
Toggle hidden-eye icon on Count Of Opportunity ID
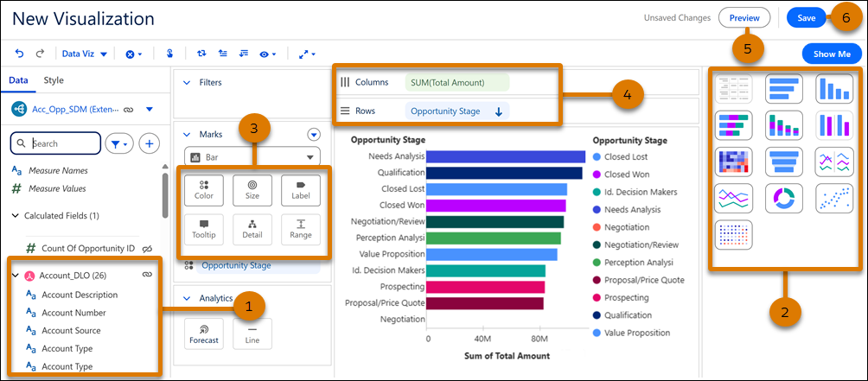pos(147,249)
